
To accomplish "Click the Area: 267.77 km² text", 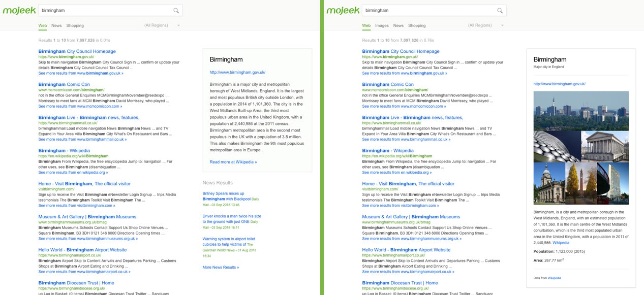I will point(548,260).
